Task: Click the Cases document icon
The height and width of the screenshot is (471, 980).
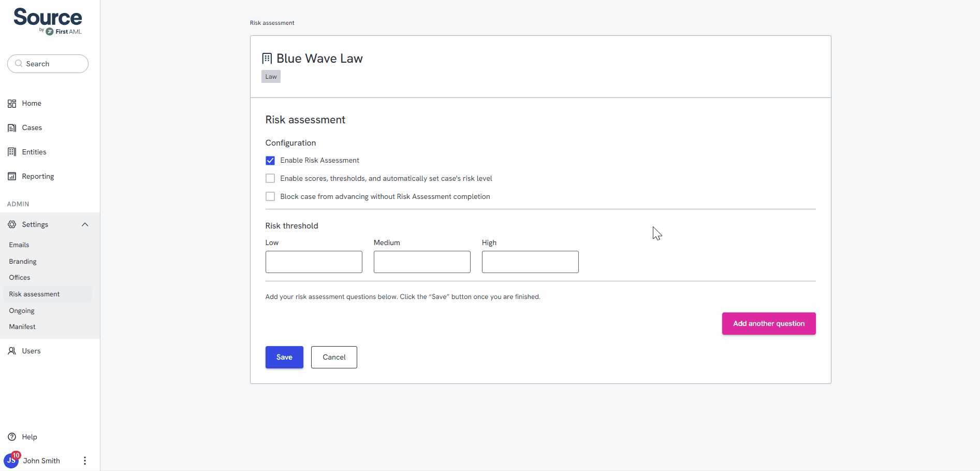Action: (x=12, y=128)
